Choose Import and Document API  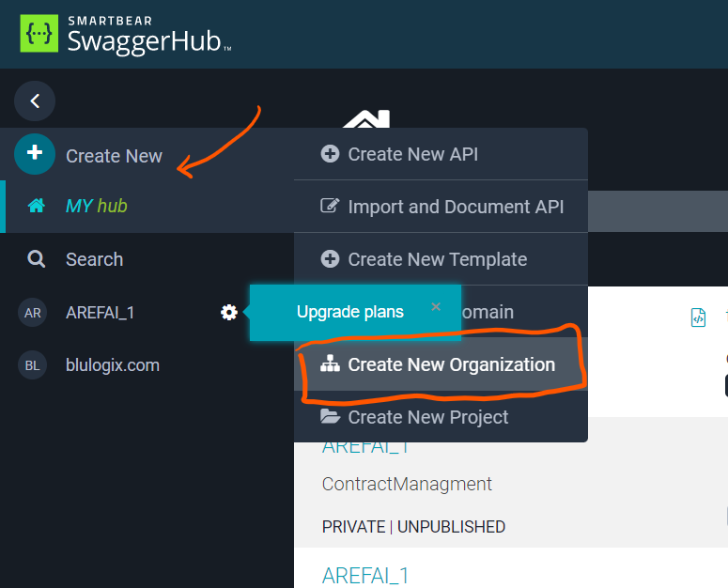pyautogui.click(x=456, y=207)
